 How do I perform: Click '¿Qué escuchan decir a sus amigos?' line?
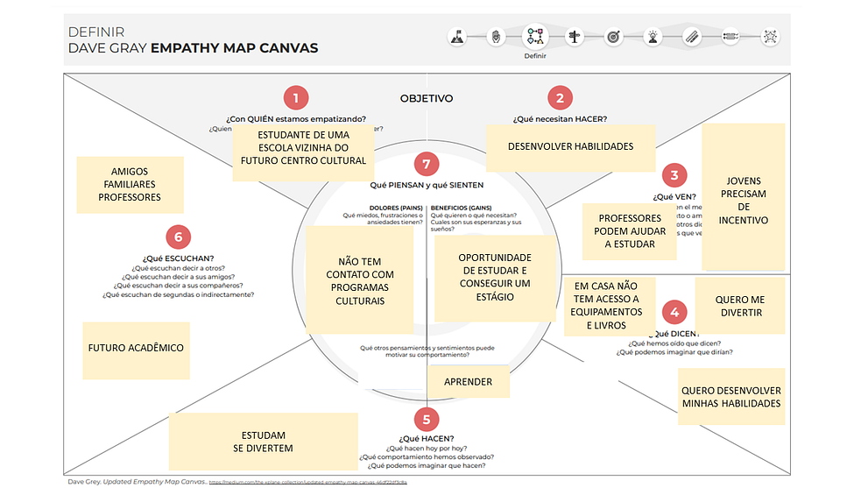(x=179, y=277)
